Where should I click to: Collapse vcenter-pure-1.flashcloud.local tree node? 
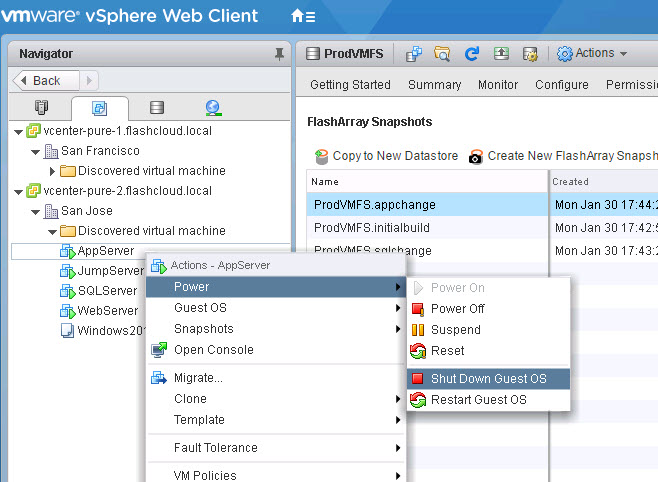coord(18,132)
